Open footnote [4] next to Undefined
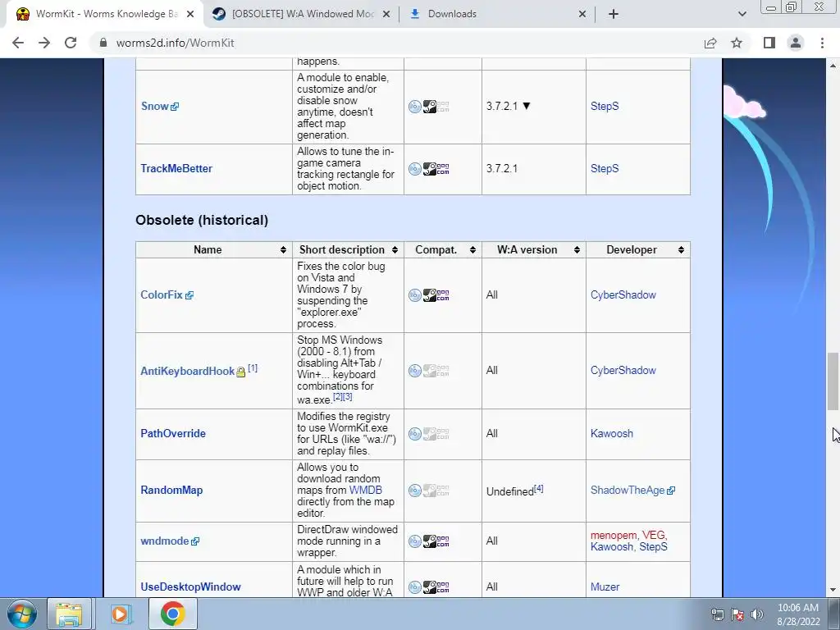 click(538, 488)
